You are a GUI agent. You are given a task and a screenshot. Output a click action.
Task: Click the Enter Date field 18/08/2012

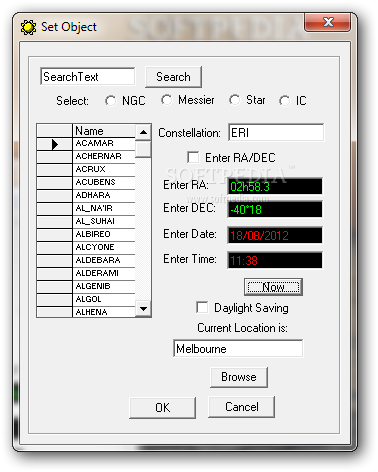point(275,235)
